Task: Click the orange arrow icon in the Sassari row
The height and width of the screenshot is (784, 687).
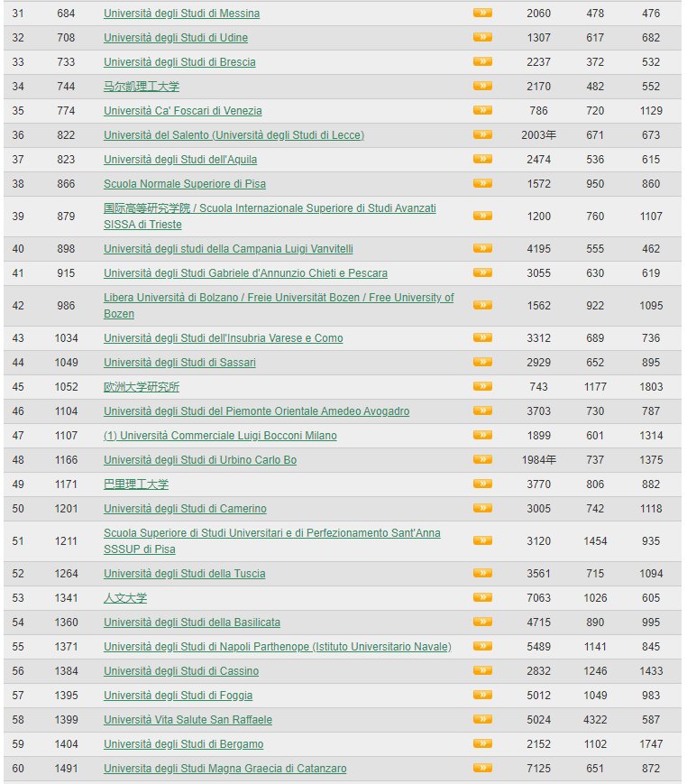Action: (x=482, y=362)
